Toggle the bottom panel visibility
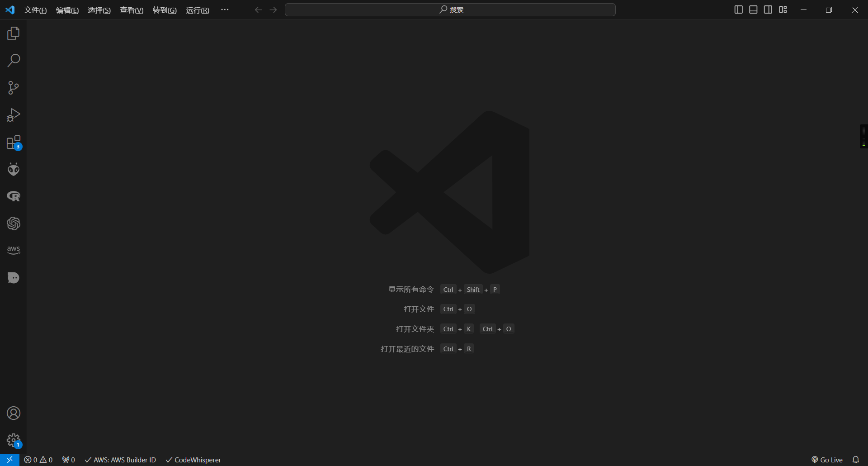Screen dimensions: 868x466 (753, 10)
